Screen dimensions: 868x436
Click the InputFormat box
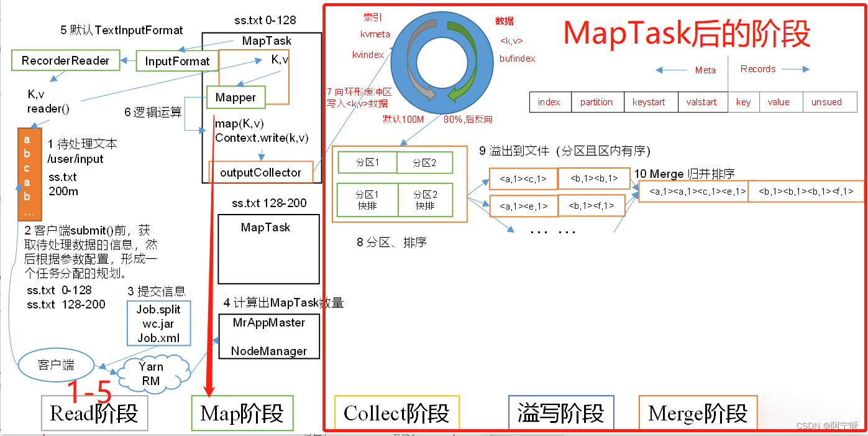pos(176,61)
